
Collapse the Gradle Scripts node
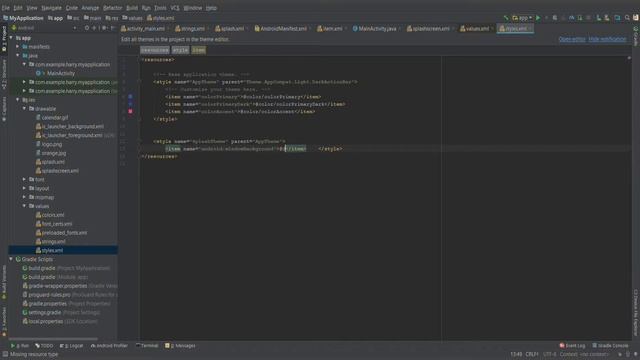click(11, 259)
